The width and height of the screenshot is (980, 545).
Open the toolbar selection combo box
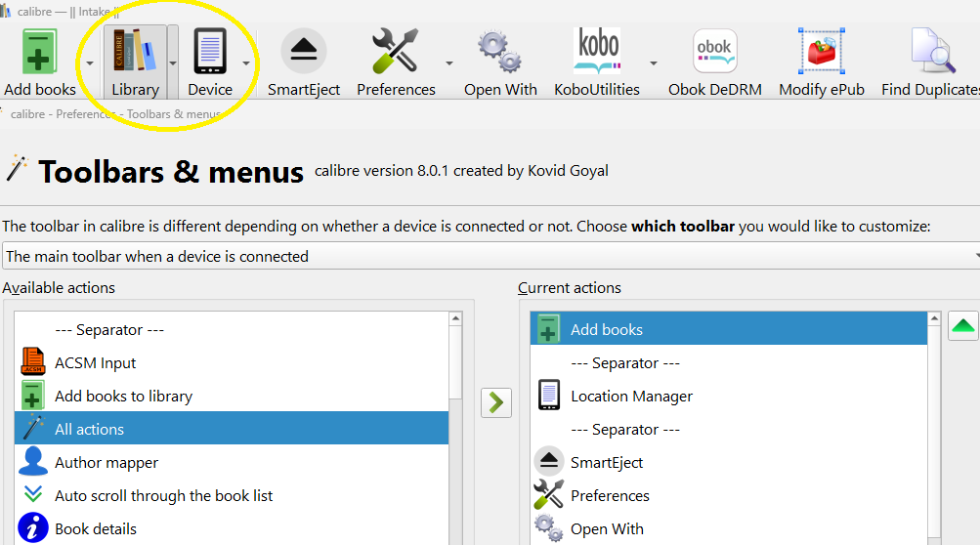pos(490,256)
